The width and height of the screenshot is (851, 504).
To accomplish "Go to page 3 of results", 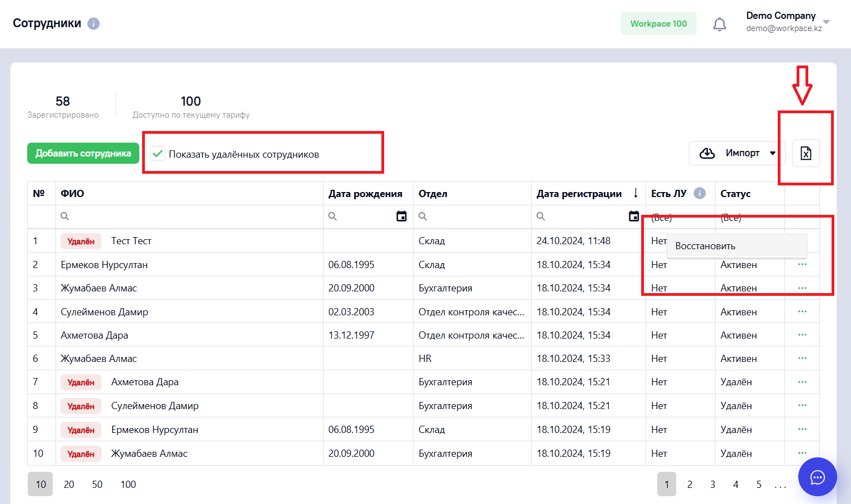I will (x=713, y=485).
